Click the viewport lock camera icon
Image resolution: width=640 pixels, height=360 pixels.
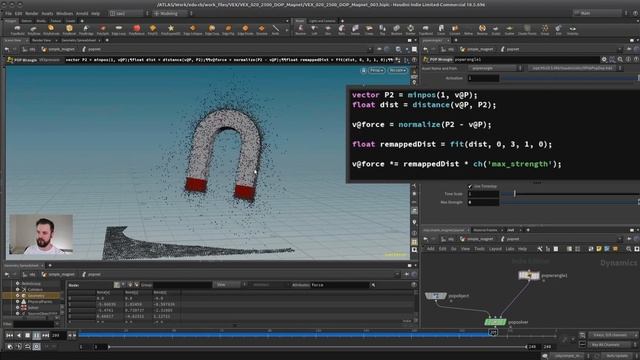click(x=363, y=70)
